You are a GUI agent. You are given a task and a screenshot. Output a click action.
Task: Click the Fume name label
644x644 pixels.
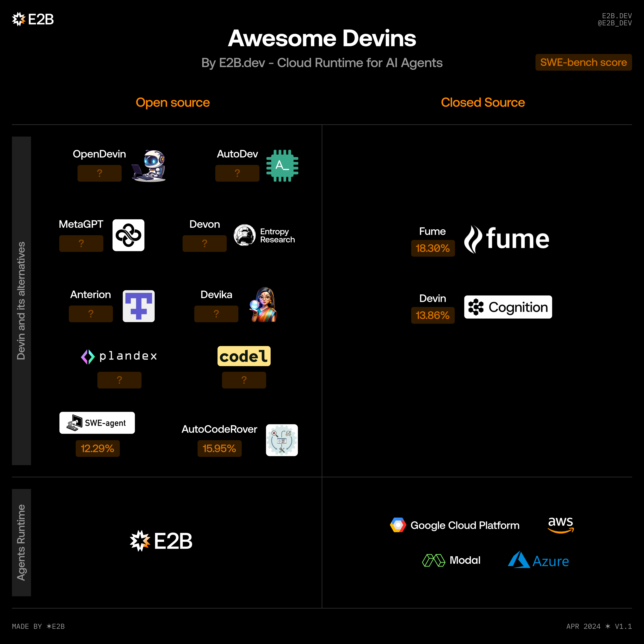(x=432, y=231)
